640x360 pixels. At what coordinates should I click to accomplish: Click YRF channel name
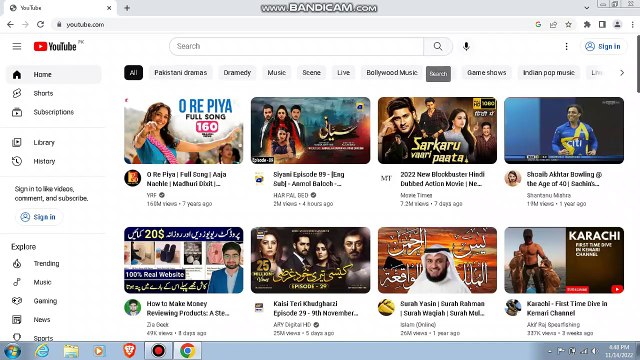[x=151, y=195]
